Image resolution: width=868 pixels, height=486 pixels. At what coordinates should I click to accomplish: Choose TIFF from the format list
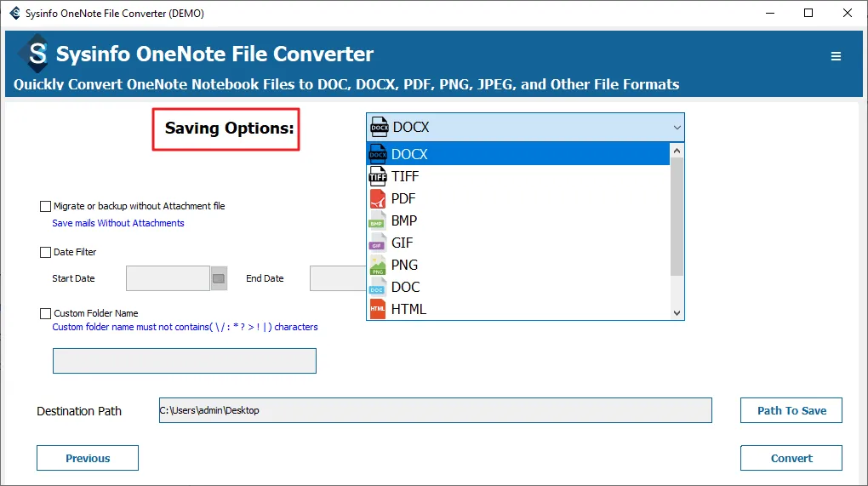[x=518, y=176]
